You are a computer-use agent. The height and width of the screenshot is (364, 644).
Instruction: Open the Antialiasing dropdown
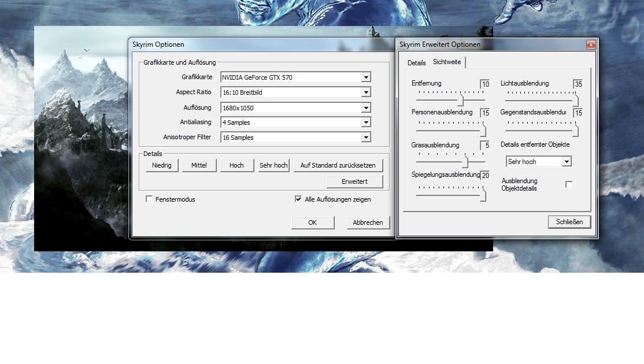(x=296, y=122)
